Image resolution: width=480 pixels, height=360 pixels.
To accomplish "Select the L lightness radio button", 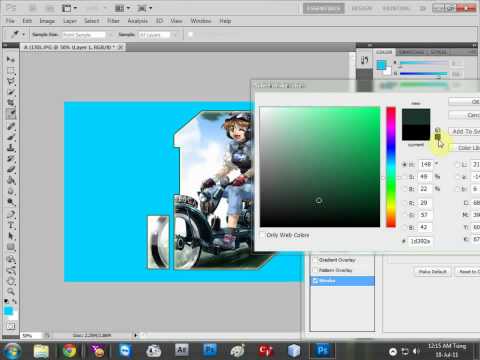I will 458,164.
